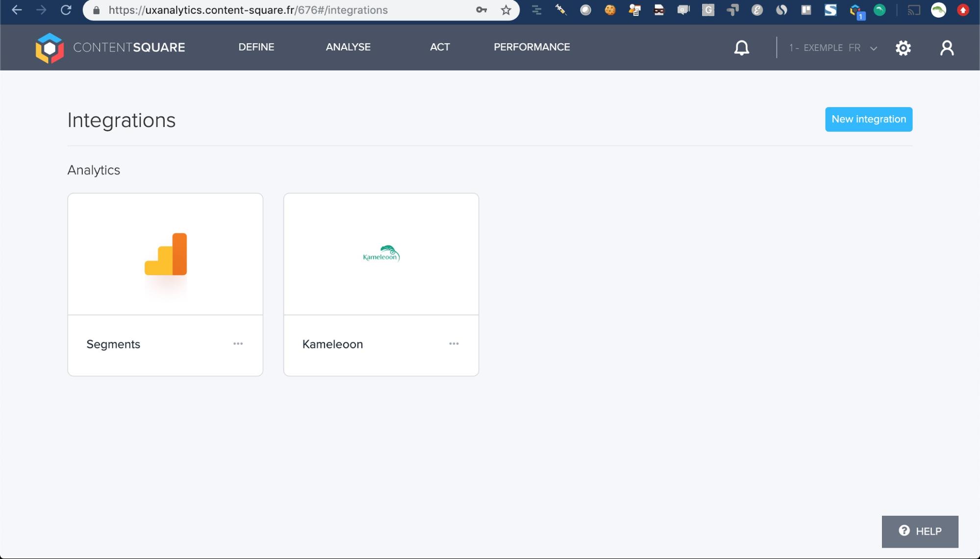Click the syringe extension icon
This screenshot has width=980, height=559.
(x=561, y=10)
